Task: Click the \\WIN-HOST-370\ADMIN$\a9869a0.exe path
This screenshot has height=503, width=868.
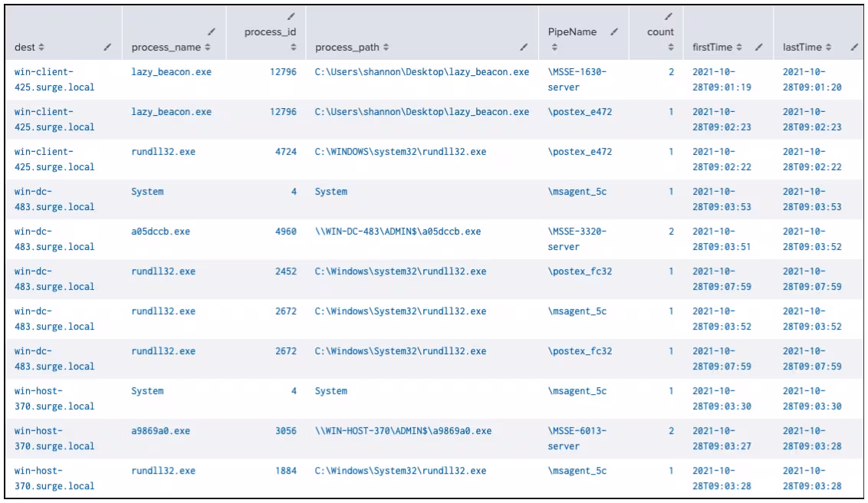Action: (403, 430)
